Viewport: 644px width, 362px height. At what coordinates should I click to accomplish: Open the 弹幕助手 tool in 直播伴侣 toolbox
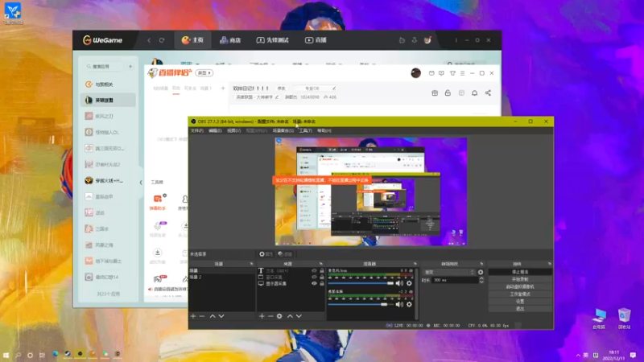click(x=158, y=203)
